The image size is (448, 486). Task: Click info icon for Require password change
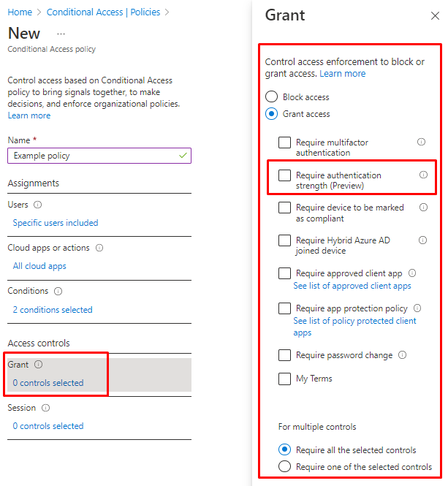coord(402,355)
